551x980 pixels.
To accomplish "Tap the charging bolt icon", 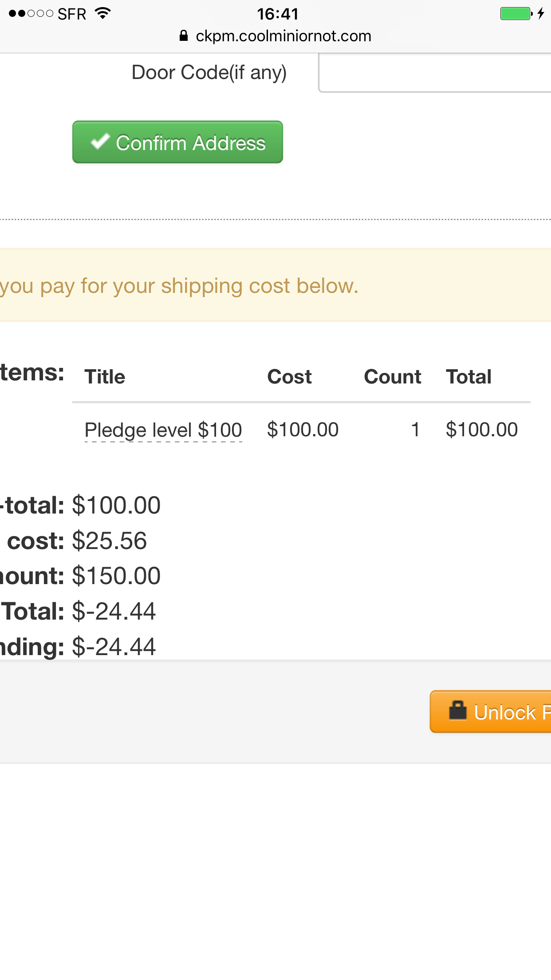I will [541, 13].
